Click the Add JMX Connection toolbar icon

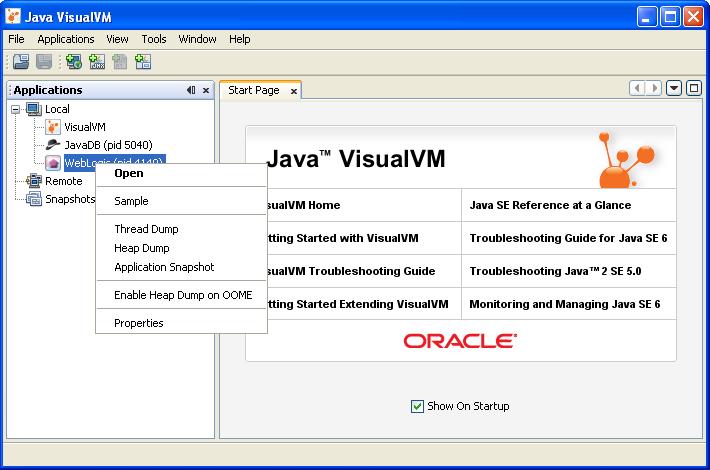[97, 62]
